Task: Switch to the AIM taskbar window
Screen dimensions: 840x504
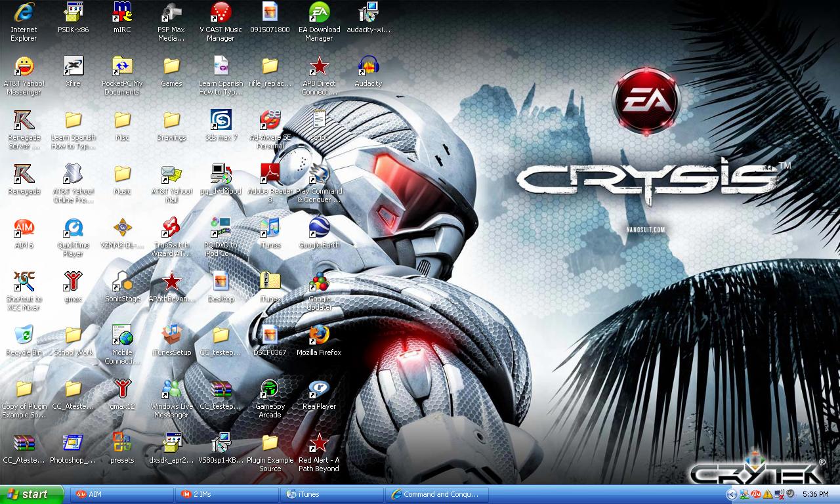Action: point(120,494)
